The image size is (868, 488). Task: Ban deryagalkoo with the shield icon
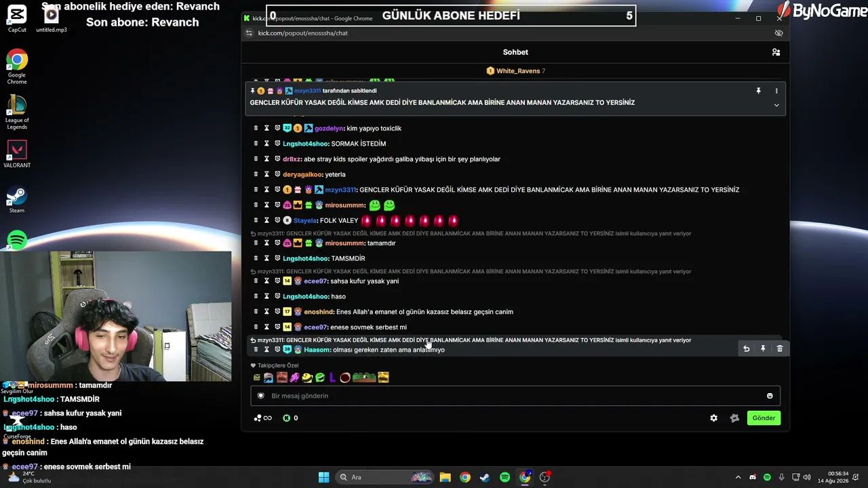(x=277, y=174)
